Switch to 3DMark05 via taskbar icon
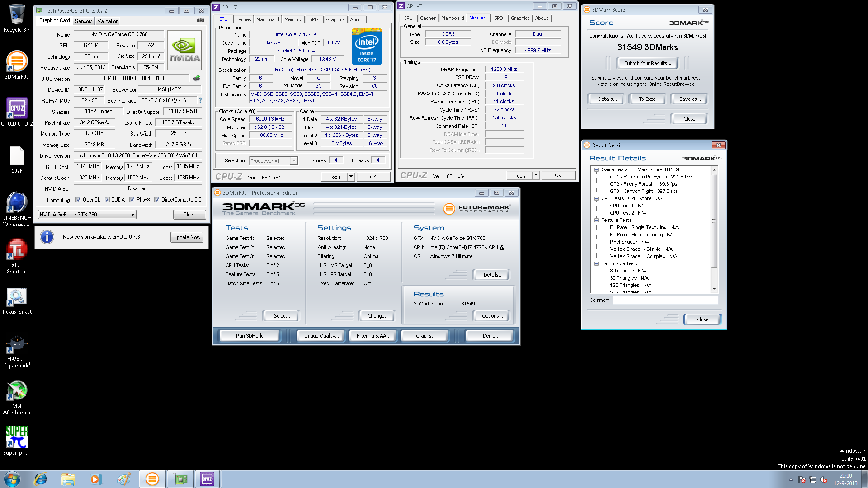 (x=152, y=479)
